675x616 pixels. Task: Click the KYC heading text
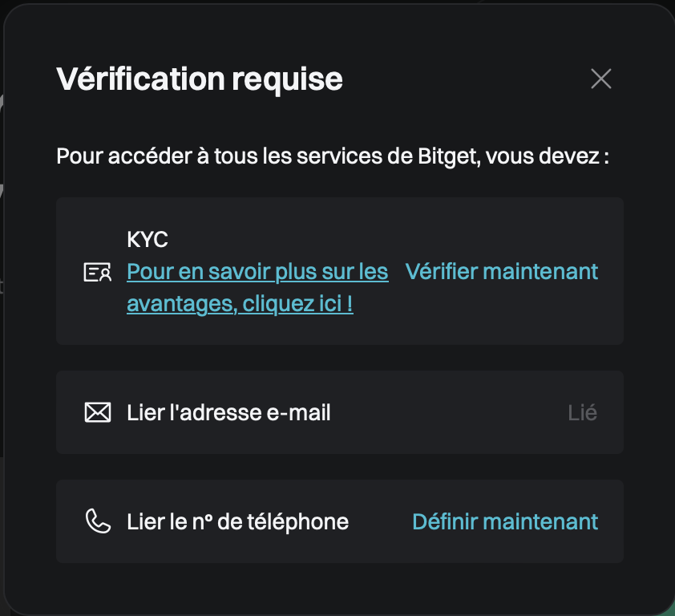tap(147, 239)
